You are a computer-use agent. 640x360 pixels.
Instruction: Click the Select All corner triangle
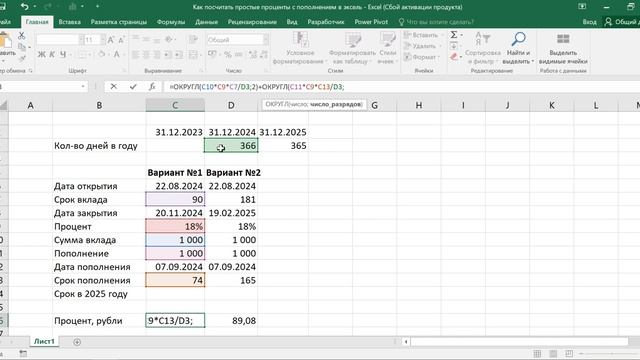(x=4, y=105)
